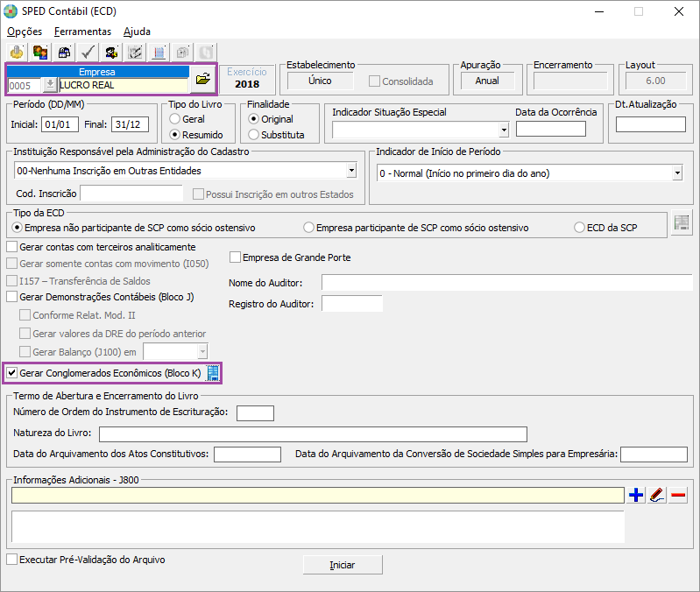The image size is (700, 592).
Task: Open the Ferramentas menu
Action: coord(82,32)
